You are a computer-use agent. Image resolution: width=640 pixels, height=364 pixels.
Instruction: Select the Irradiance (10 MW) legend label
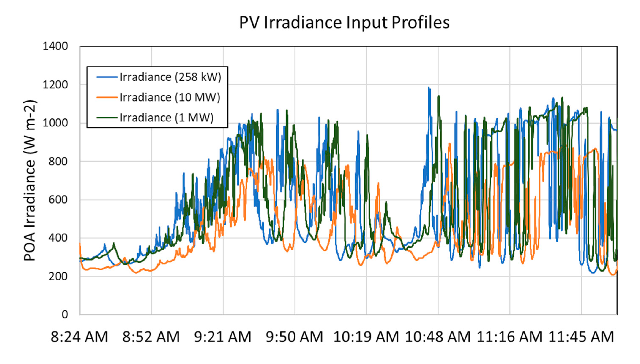point(170,97)
